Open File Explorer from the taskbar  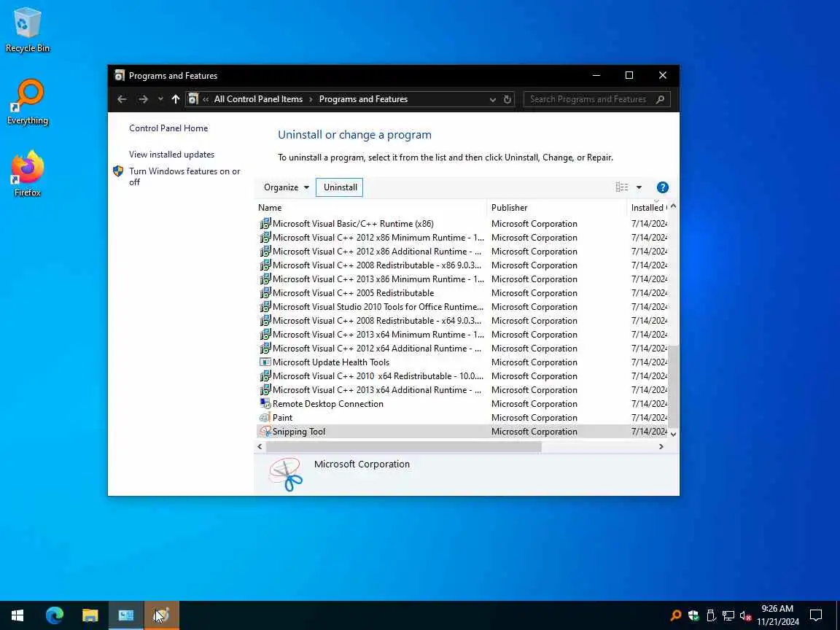90,615
